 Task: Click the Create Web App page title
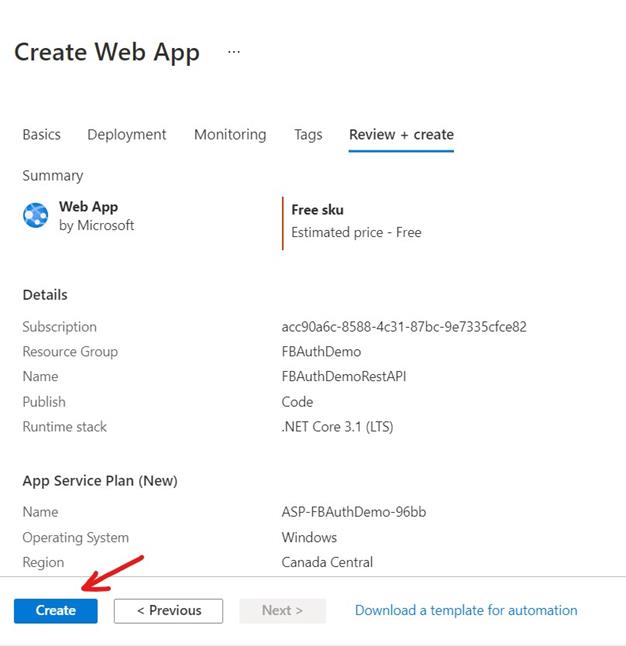pyautogui.click(x=107, y=52)
